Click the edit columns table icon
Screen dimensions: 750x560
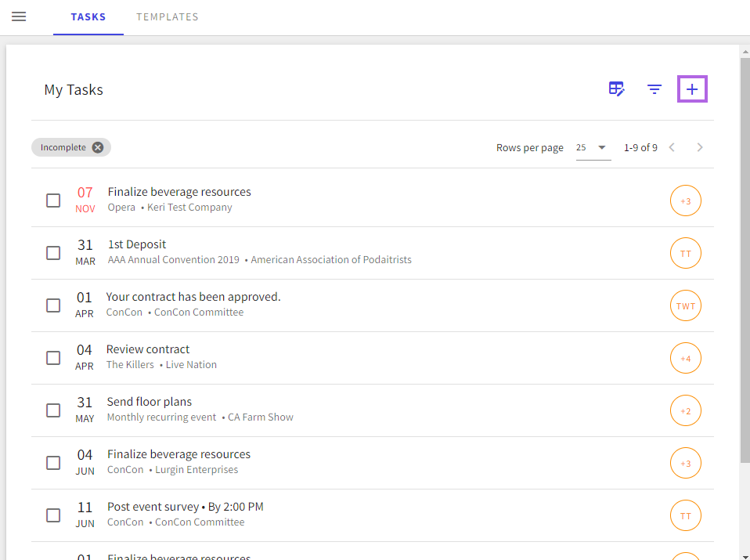coord(617,89)
